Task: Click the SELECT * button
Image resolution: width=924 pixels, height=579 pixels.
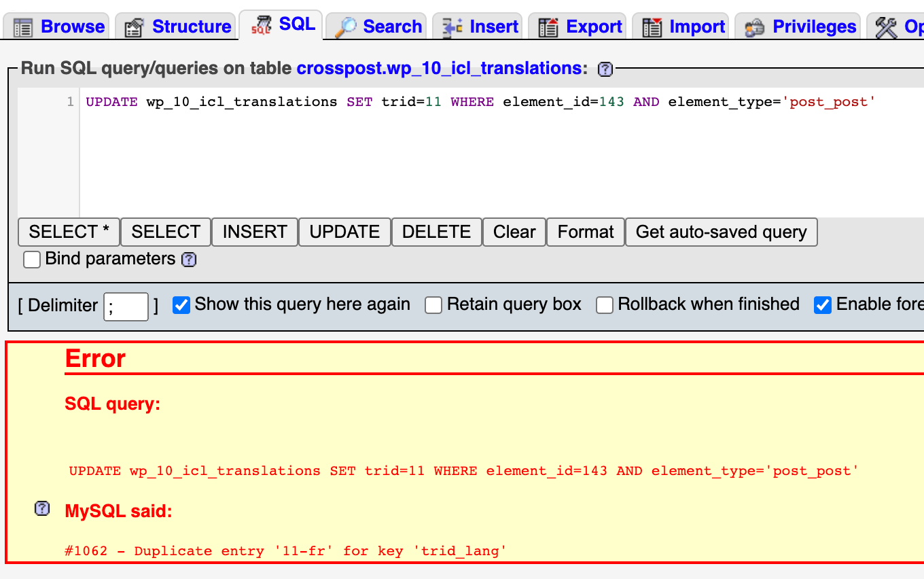Action: pyautogui.click(x=69, y=232)
